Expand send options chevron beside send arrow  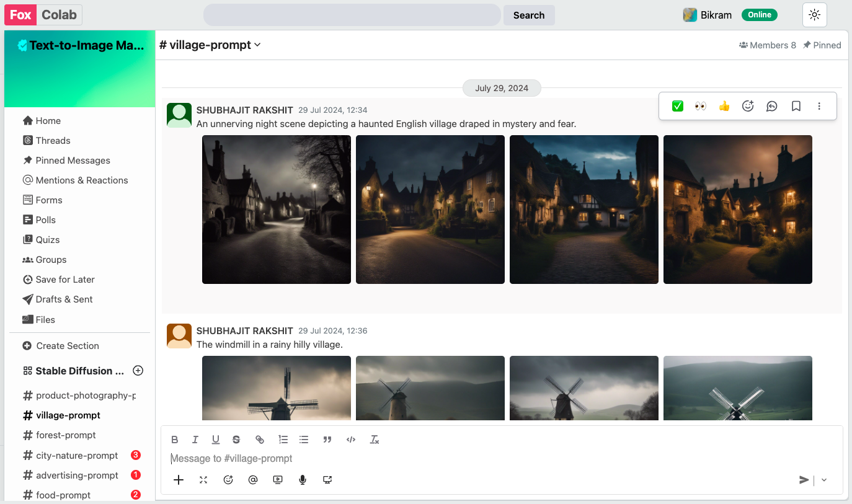824,480
